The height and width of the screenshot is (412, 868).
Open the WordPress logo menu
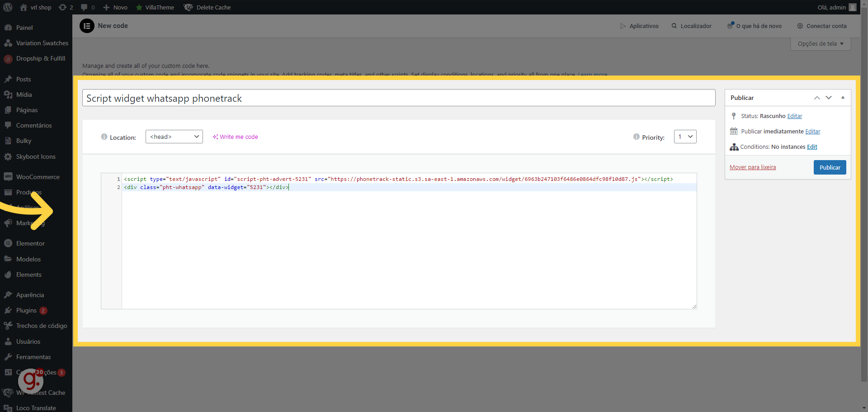8,7
